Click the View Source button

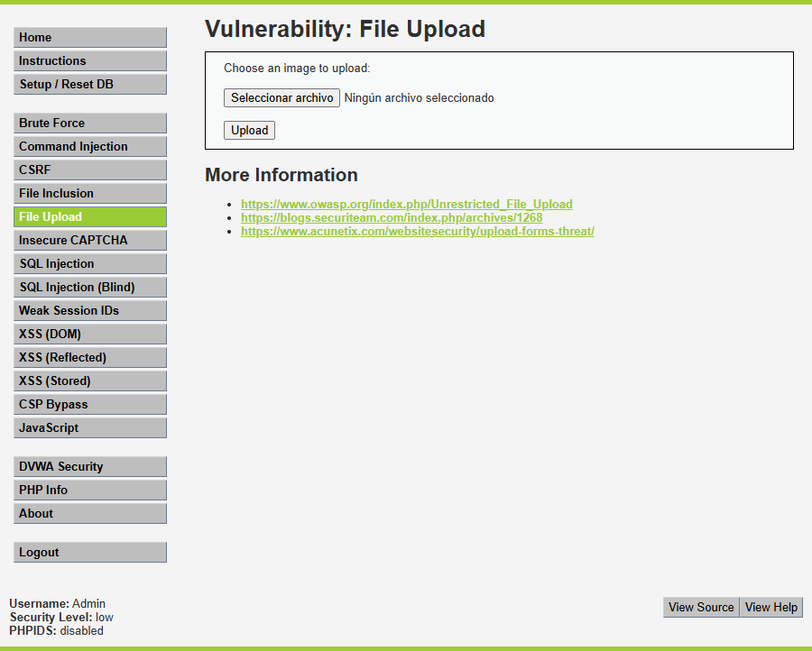pos(701,607)
